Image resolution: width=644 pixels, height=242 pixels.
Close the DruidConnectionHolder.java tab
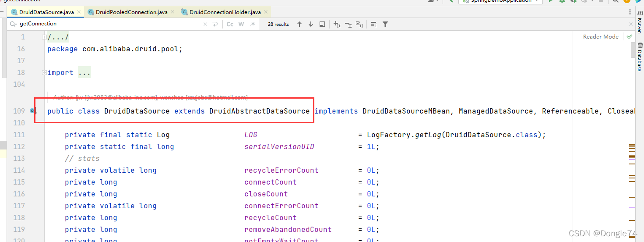(265, 12)
